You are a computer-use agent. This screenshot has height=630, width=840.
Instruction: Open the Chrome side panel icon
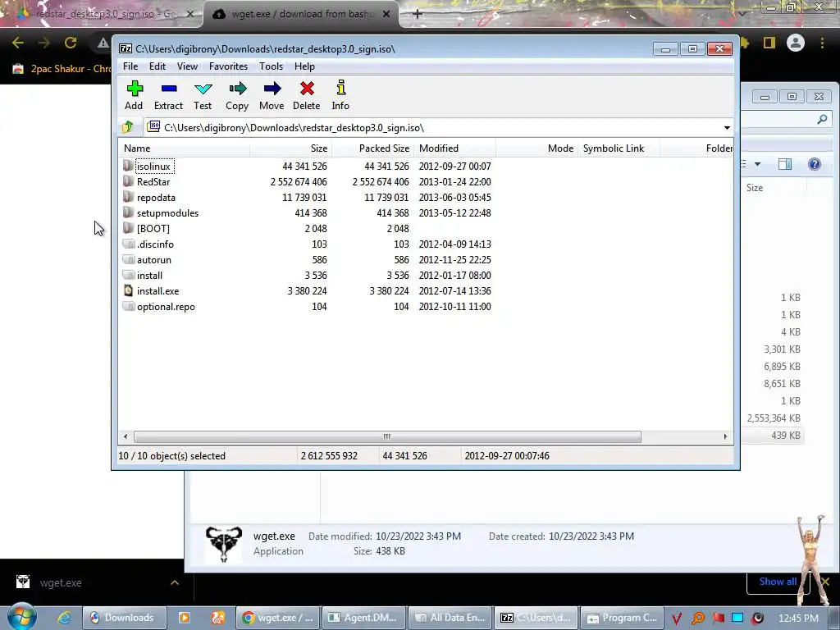tap(769, 43)
